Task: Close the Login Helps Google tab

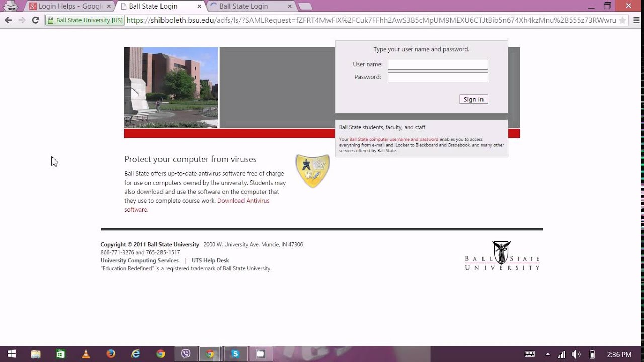Action: (109, 6)
